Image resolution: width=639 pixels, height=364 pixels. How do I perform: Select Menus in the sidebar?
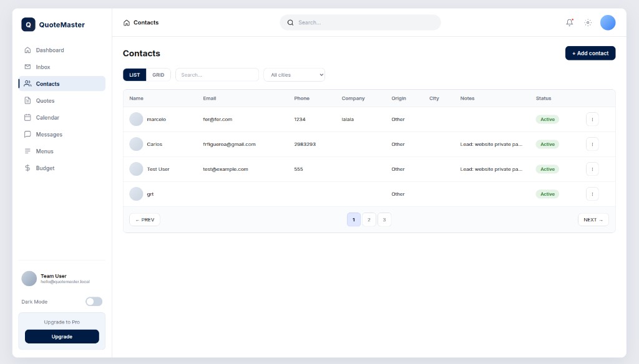pos(44,151)
